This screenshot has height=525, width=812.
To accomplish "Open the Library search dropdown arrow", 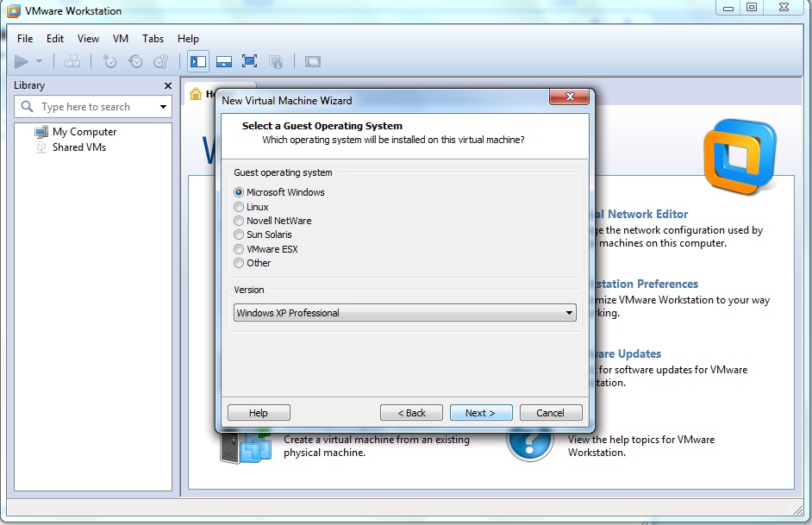I will (163, 107).
